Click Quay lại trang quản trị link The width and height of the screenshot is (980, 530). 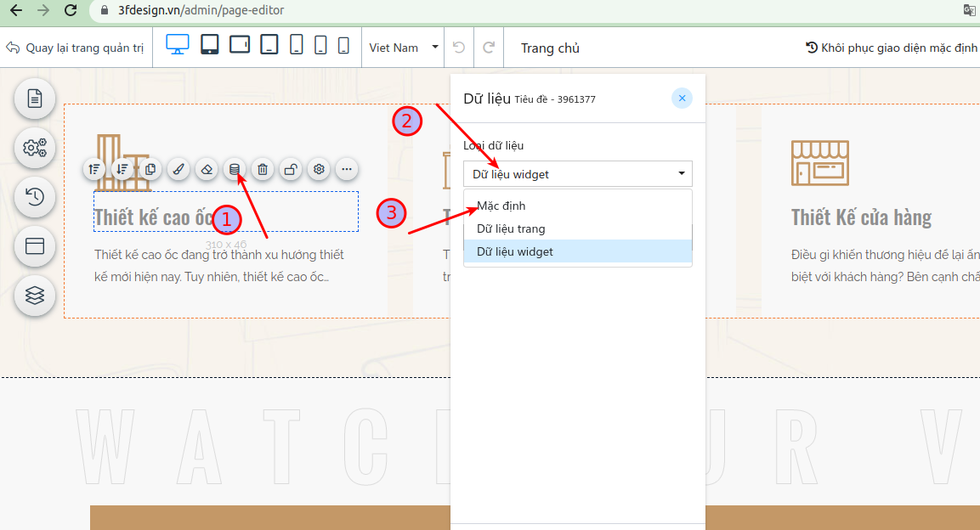(75, 48)
